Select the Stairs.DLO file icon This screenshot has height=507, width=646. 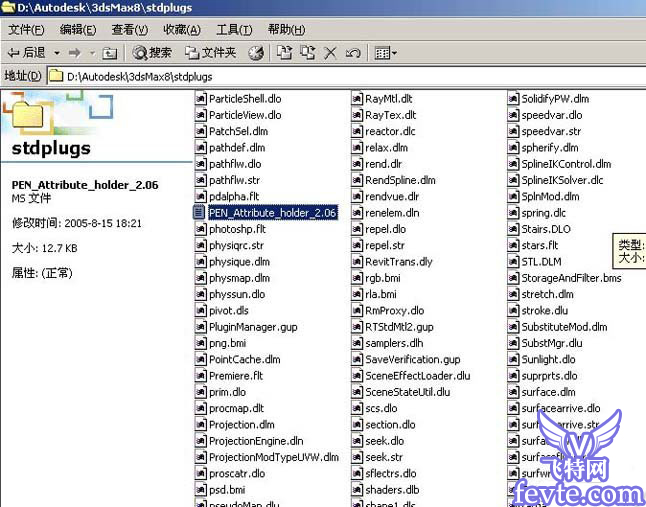(513, 229)
